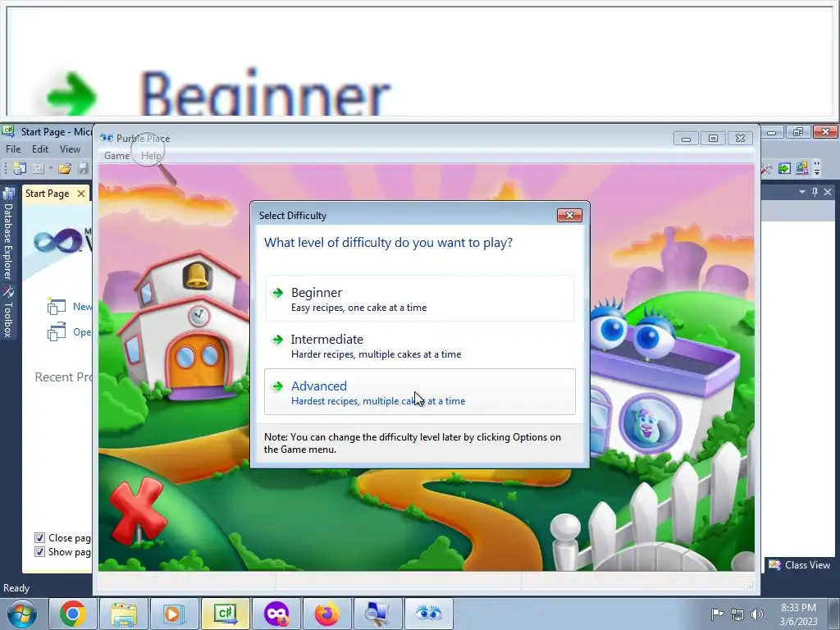This screenshot has height=630, width=840.
Task: Click the Add New Item toolbar icon
Action: [x=38, y=169]
